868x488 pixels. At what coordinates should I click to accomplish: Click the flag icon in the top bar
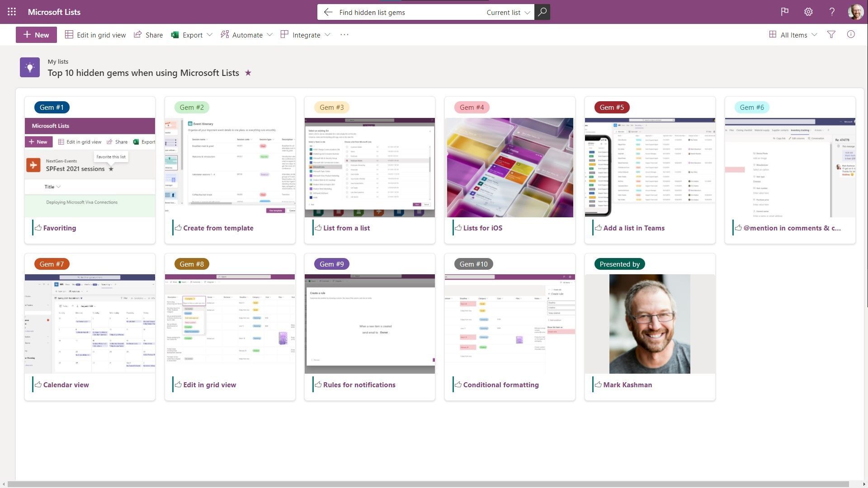click(785, 12)
